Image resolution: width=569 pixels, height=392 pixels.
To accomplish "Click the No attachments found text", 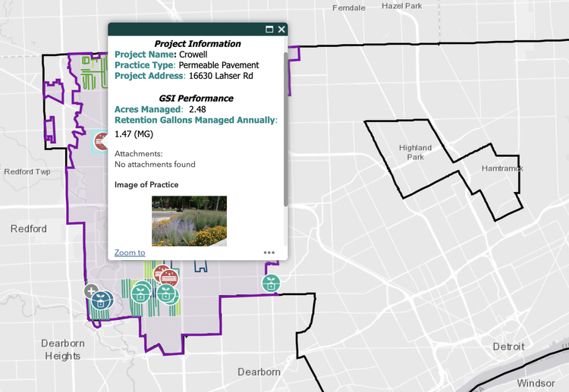I will pyautogui.click(x=155, y=165).
